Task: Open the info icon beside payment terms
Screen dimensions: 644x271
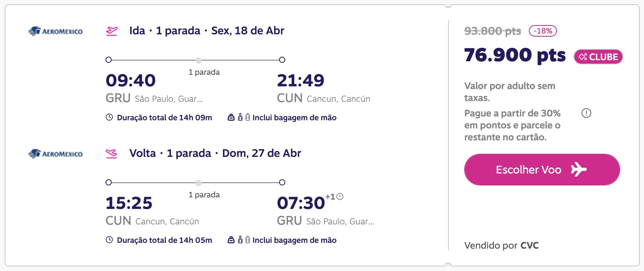Action: 586,113
